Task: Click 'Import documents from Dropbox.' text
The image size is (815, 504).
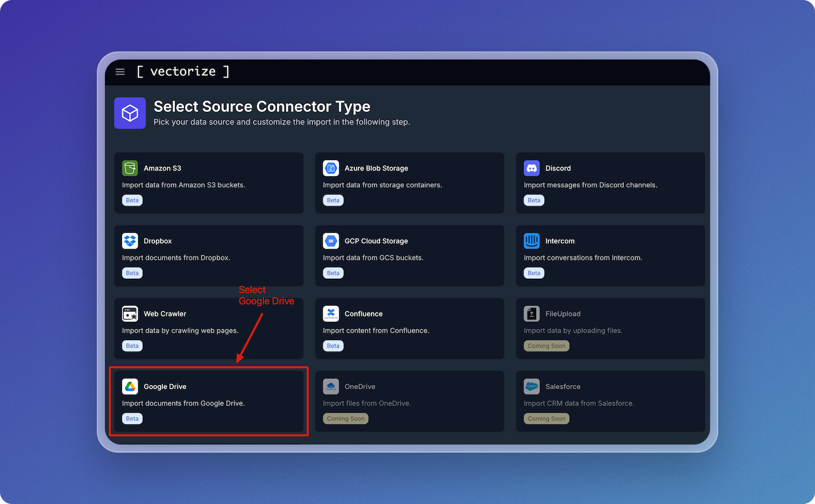Action: click(x=176, y=258)
